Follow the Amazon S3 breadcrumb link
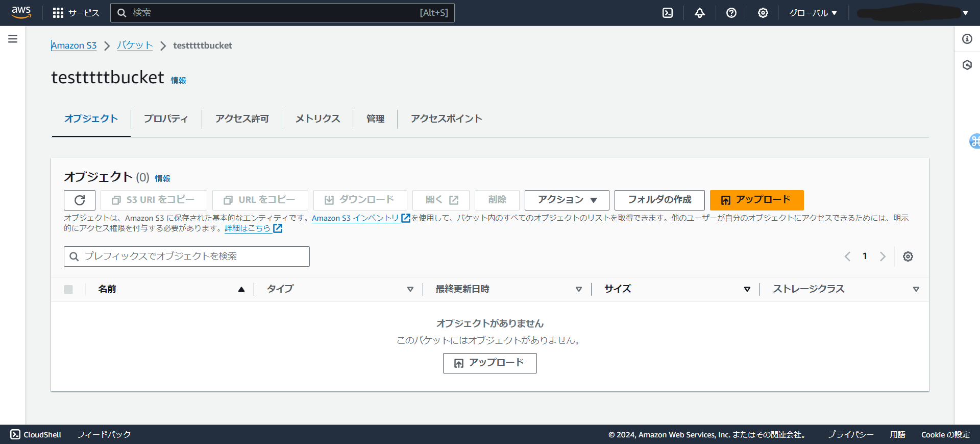Image resolution: width=980 pixels, height=444 pixels. (x=74, y=45)
